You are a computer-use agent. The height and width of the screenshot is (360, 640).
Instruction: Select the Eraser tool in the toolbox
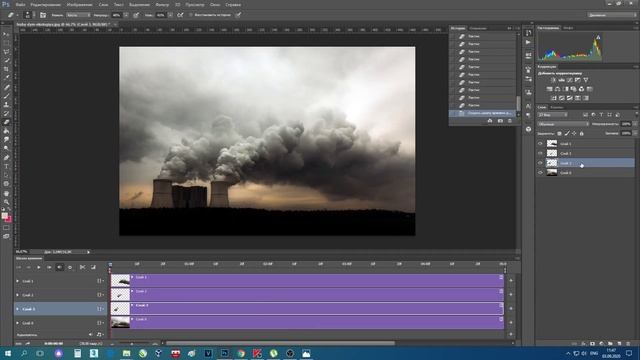[x=6, y=122]
